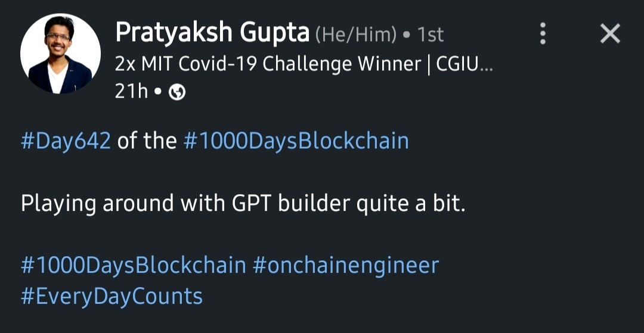The height and width of the screenshot is (333, 644).
Task: Dismiss the post with the X icon
Action: [x=610, y=34]
